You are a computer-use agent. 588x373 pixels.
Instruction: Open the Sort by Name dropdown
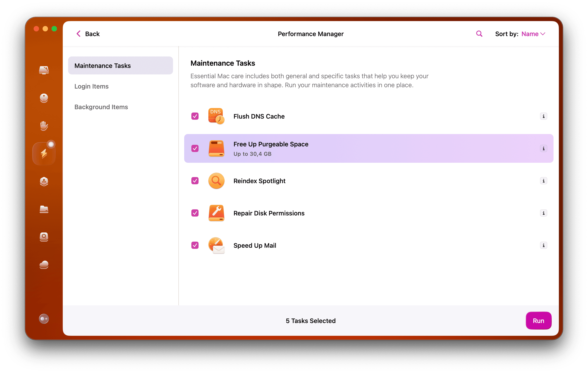click(533, 34)
